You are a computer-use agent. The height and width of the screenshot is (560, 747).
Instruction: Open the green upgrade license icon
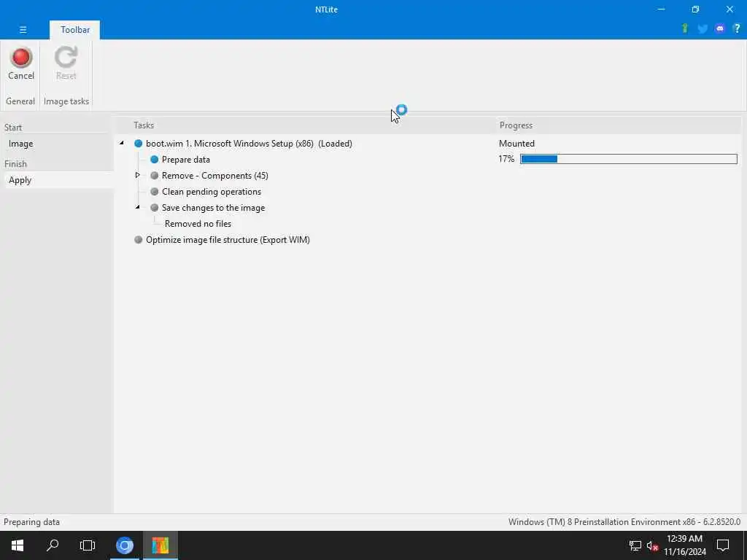click(685, 28)
